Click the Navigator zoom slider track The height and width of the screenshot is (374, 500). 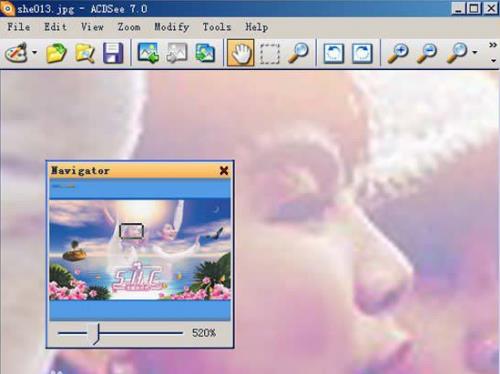[x=120, y=333]
